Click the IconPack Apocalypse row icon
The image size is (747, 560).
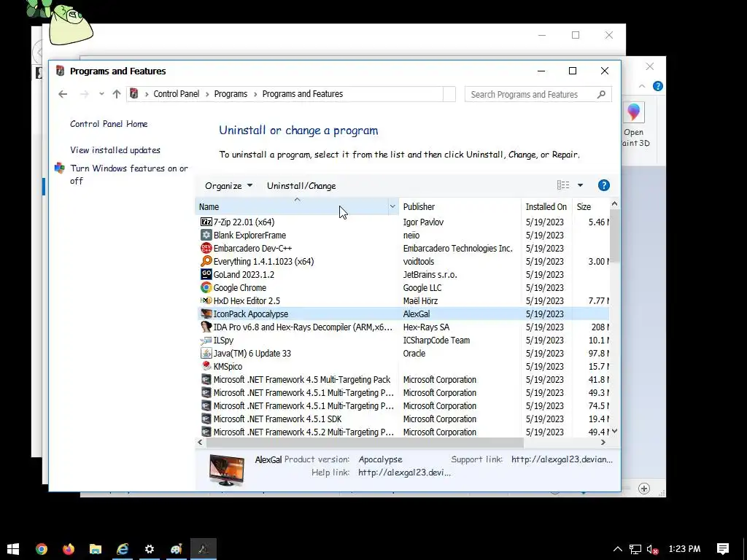point(206,314)
